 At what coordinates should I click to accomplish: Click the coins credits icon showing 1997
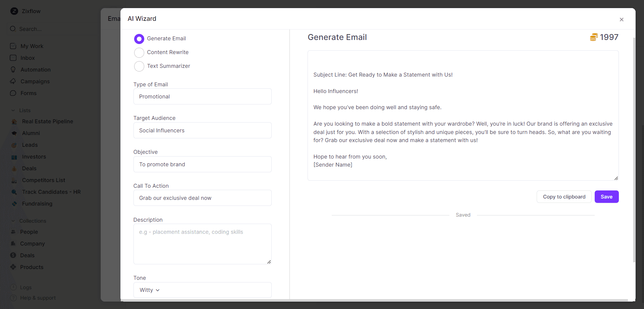coord(594,37)
